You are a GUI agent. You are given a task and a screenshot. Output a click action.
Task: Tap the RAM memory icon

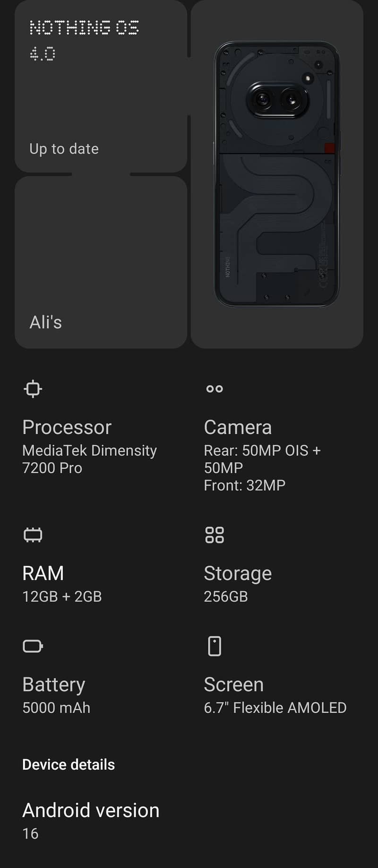(33, 535)
